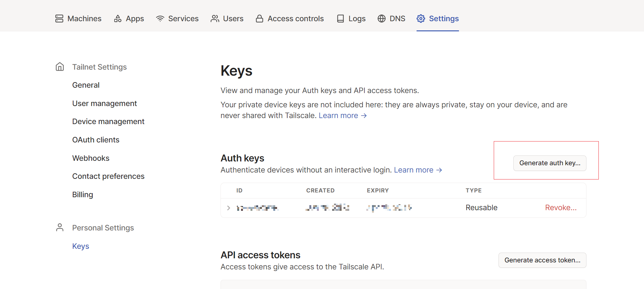
Task: Switch to the Access controls tab
Action: tap(295, 19)
